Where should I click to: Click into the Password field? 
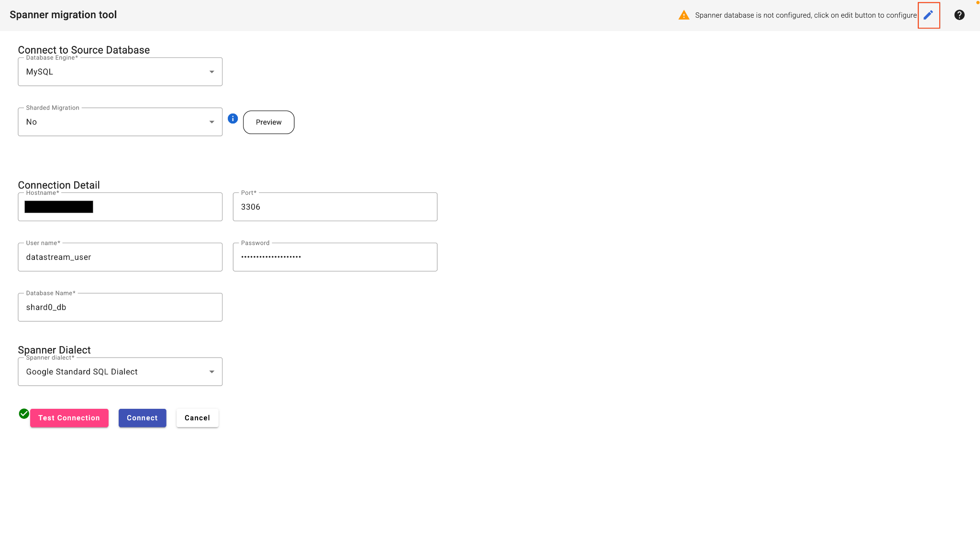pos(334,257)
